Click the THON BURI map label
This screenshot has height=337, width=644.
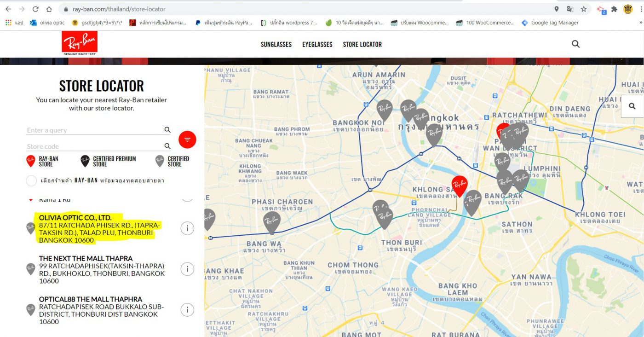click(401, 243)
